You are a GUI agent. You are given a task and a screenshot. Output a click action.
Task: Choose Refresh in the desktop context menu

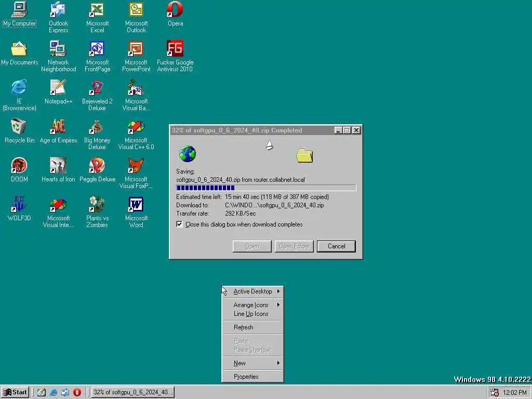(x=253, y=327)
